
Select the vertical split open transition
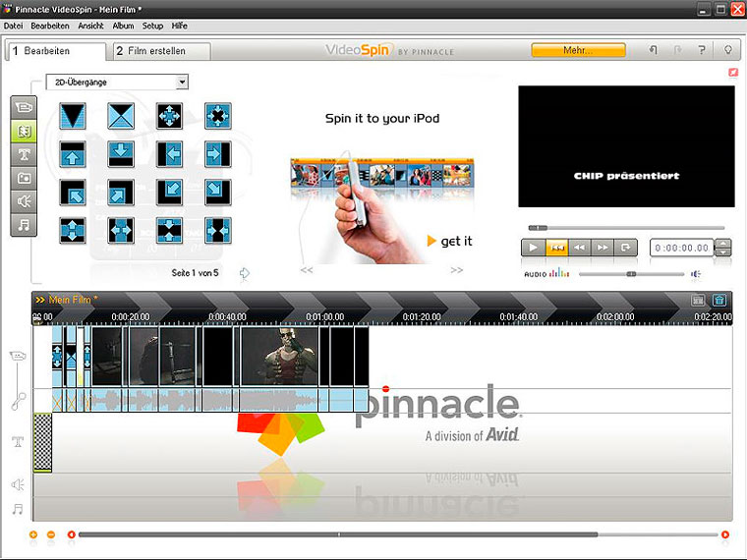[x=73, y=230]
